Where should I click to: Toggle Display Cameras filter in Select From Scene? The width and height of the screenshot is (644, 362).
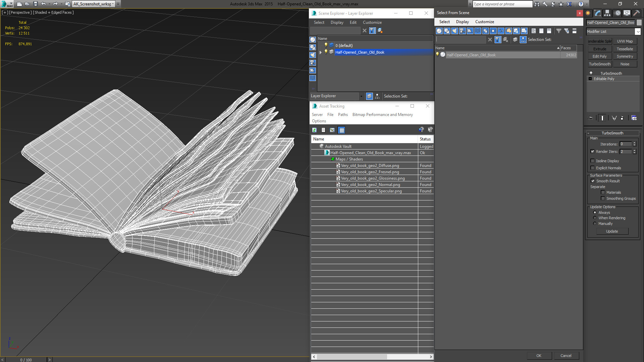(462, 31)
